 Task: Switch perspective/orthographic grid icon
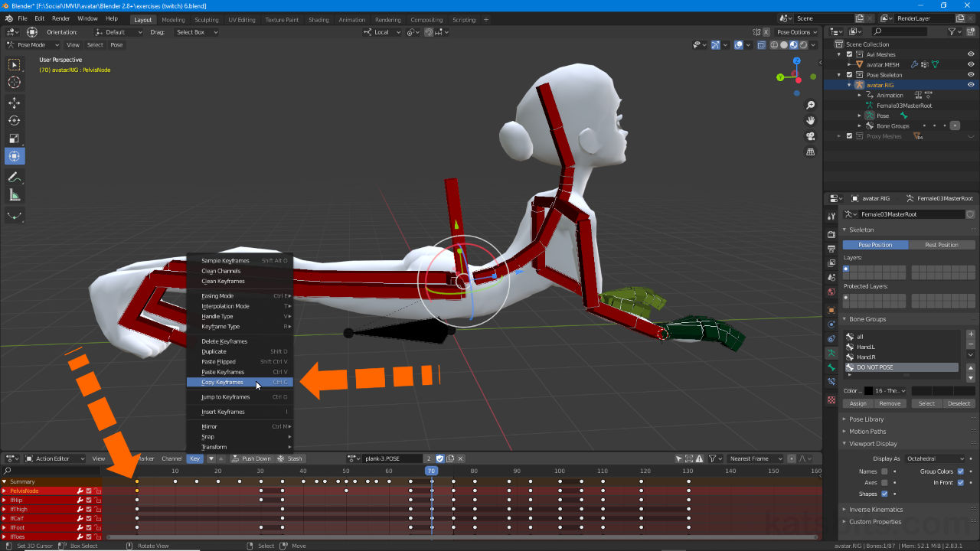(811, 152)
